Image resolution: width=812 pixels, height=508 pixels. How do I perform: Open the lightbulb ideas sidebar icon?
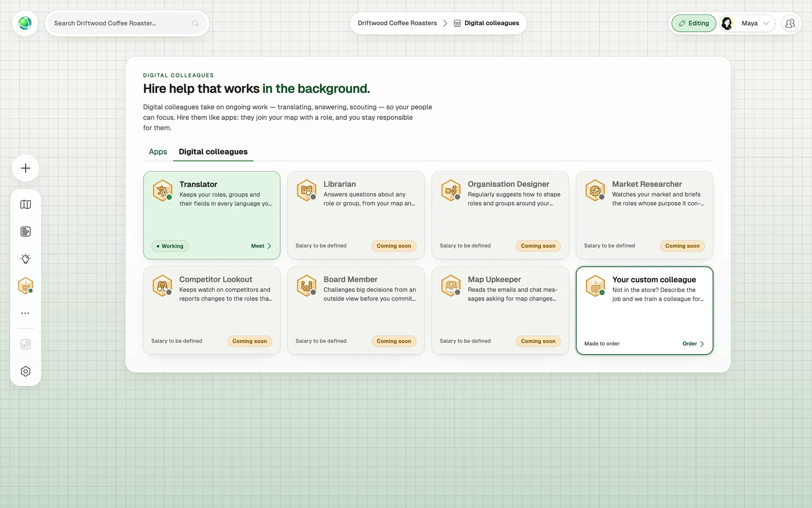point(26,259)
